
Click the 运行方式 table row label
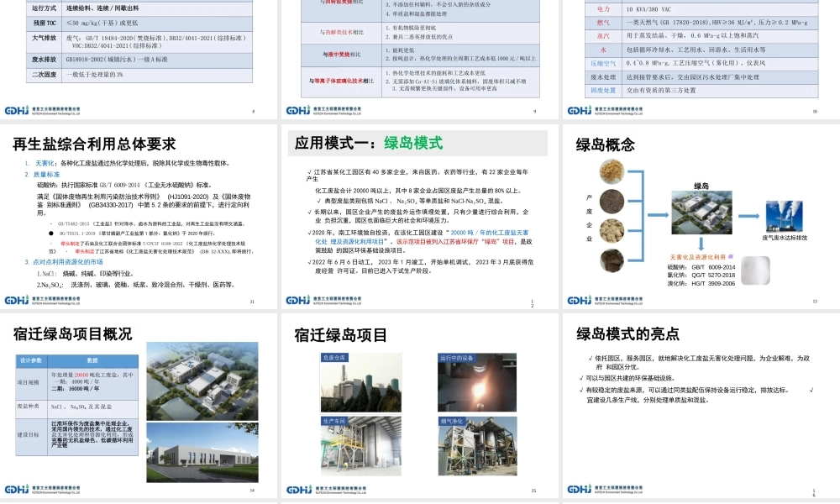[44, 8]
